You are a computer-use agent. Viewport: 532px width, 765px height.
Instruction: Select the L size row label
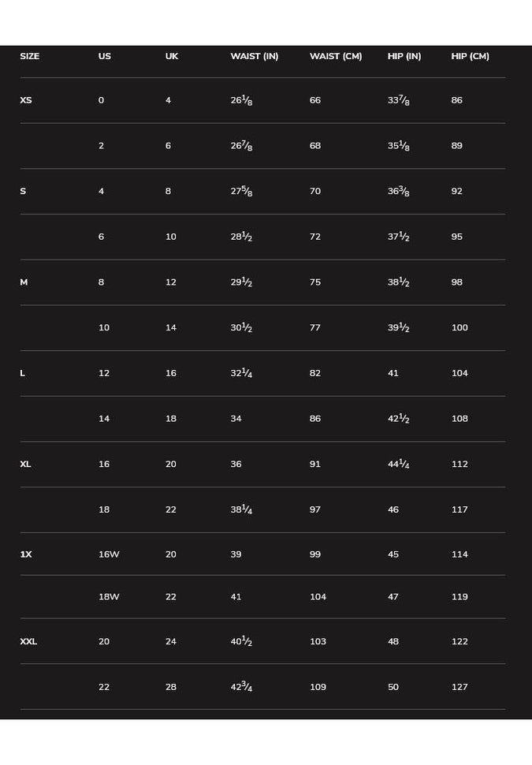tap(22, 373)
